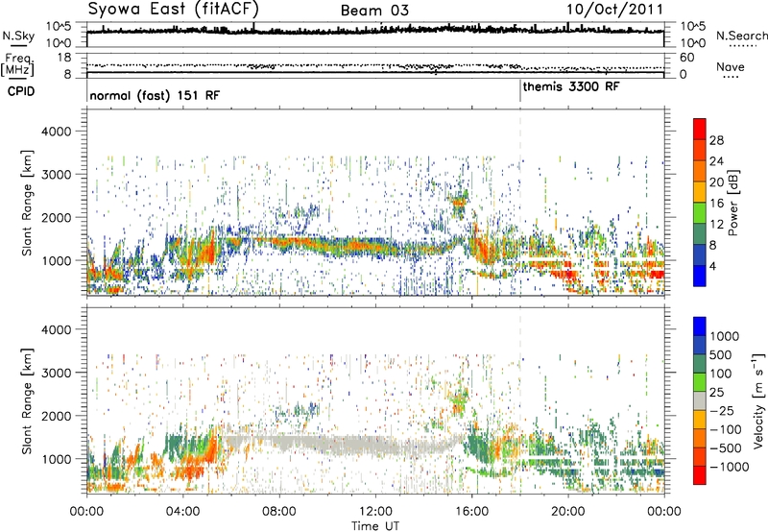Click the "28" tick on the Power color bar
This screenshot has height=532, width=768.
716,140
